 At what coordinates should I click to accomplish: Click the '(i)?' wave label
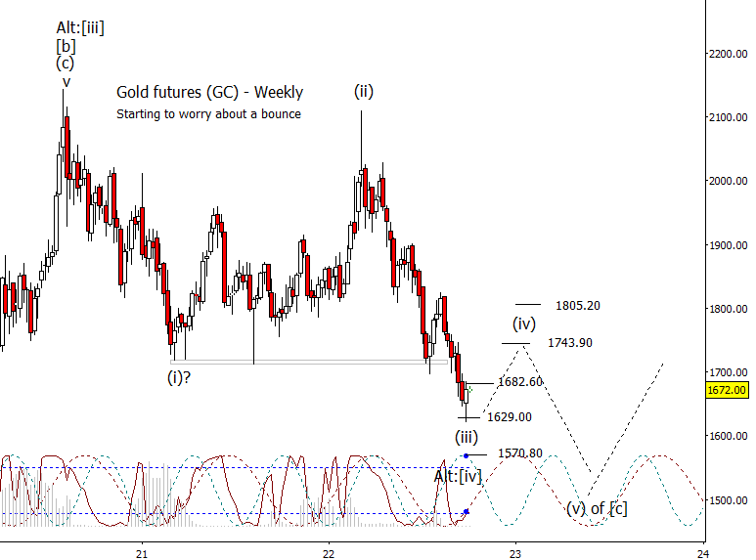[179, 377]
